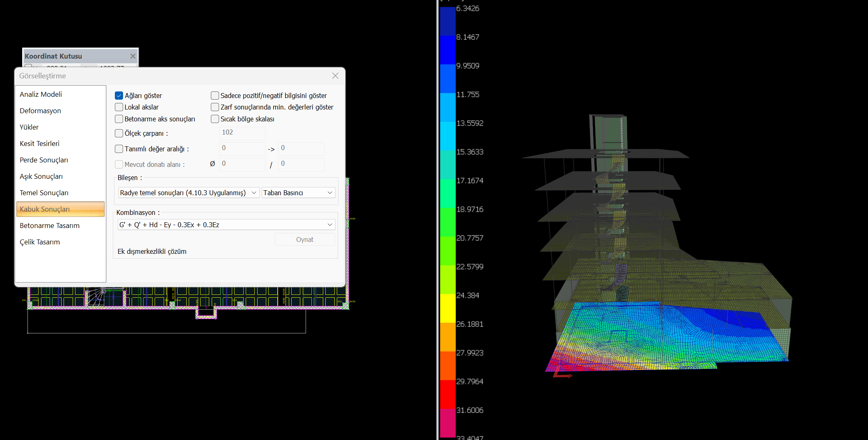The height and width of the screenshot is (440, 868).
Task: Click the Ek dışmerkezlikli çözüm label
Action: pos(152,251)
